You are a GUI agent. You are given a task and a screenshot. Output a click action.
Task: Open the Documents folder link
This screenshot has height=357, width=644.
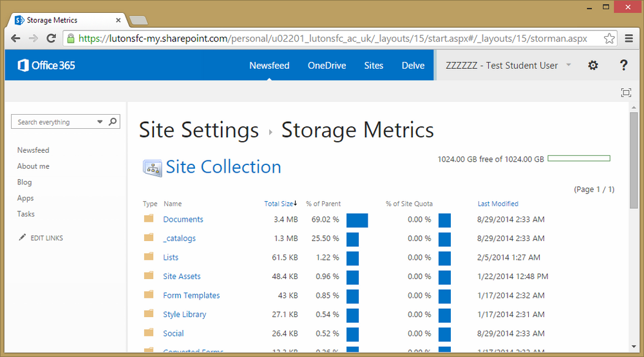coord(183,219)
